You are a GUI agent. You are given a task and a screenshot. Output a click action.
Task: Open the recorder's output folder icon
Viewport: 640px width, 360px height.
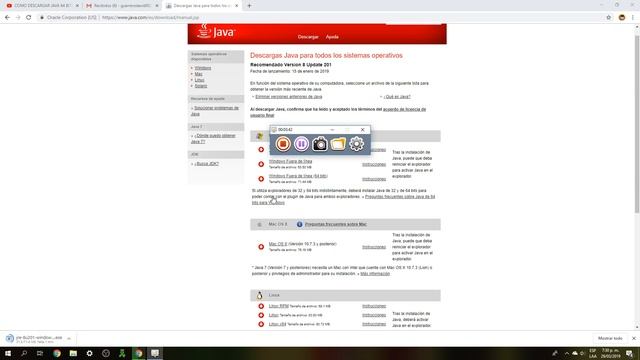(338, 144)
